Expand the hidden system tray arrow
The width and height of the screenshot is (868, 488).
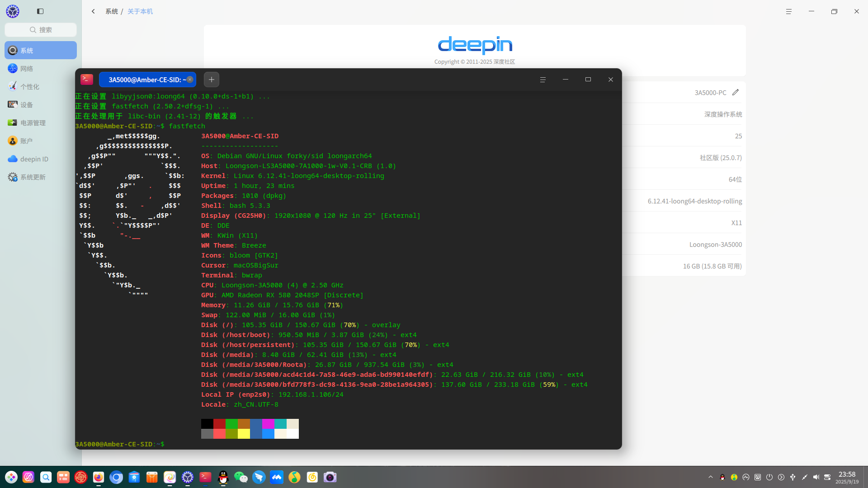(x=710, y=477)
